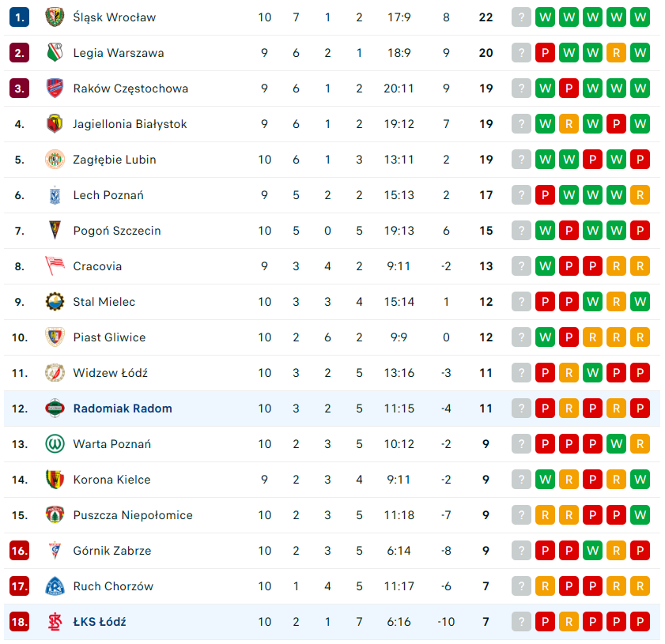Open the Pogoń Szczecin team page link
Screen dimensions: 665x644
117,231
